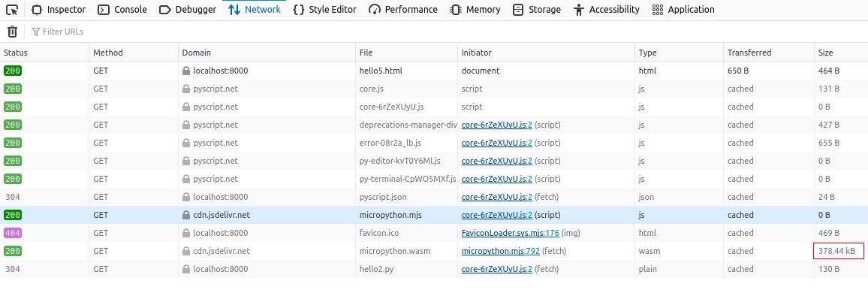
Task: Sort by the Size column header
Action: 841,53
